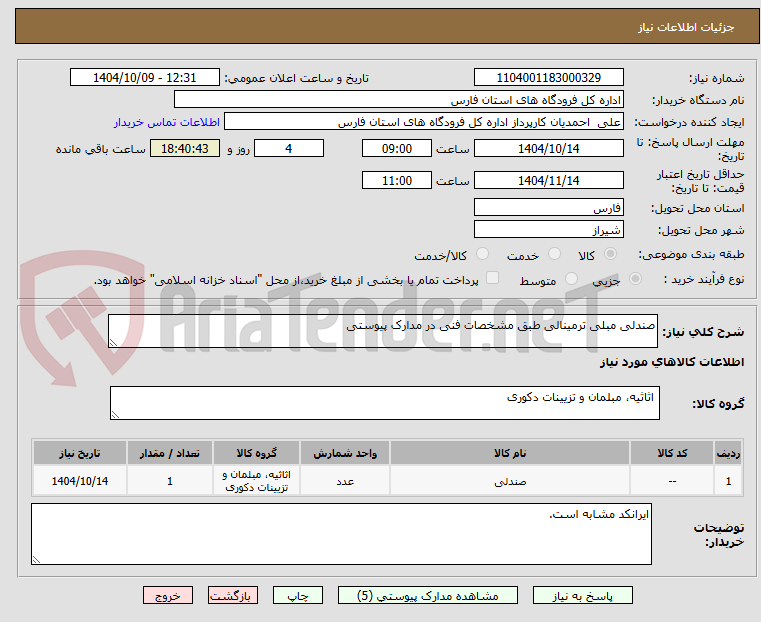
Task: Select the متوسط purchase type radio
Action: [x=571, y=278]
